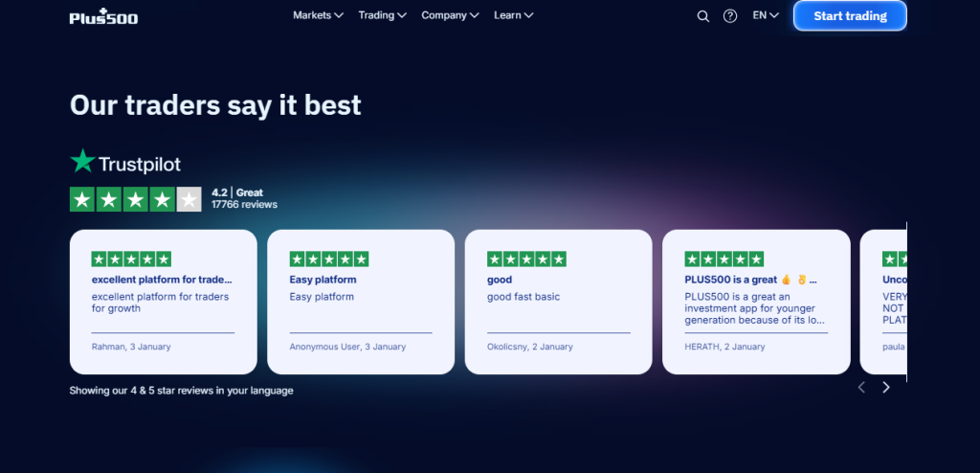The width and height of the screenshot is (980, 473).
Task: Click the 17766 reviews text
Action: [x=244, y=205]
